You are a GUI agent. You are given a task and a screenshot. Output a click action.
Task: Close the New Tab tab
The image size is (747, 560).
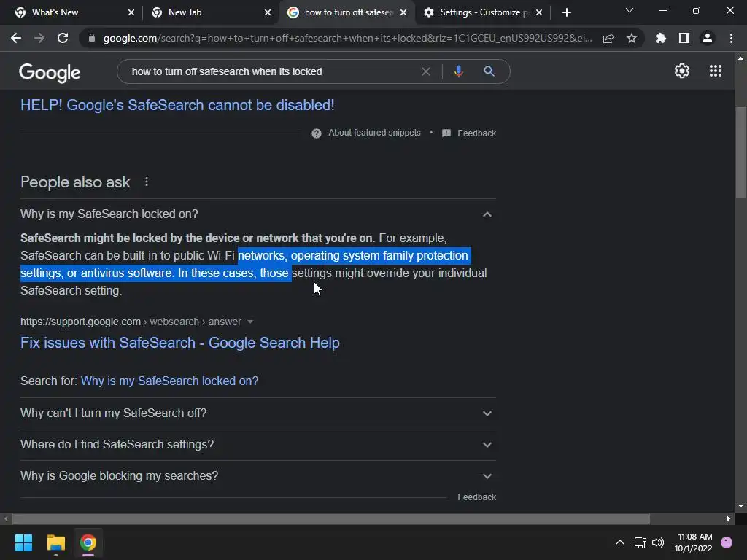pyautogui.click(x=267, y=12)
